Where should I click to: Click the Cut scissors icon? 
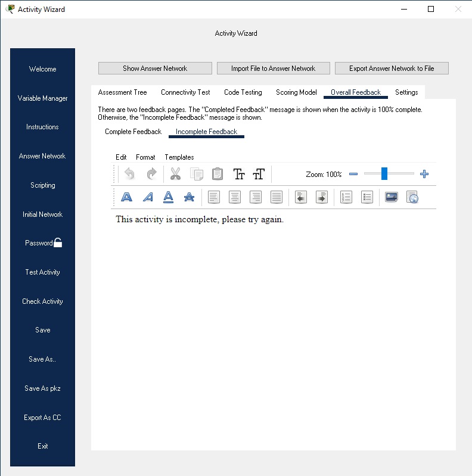click(176, 174)
